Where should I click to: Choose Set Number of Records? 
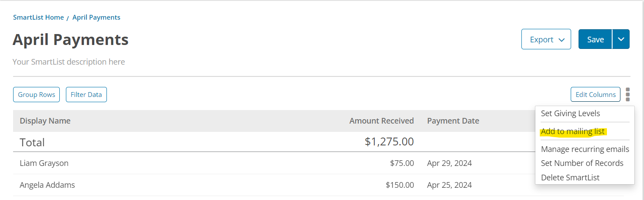coord(582,163)
